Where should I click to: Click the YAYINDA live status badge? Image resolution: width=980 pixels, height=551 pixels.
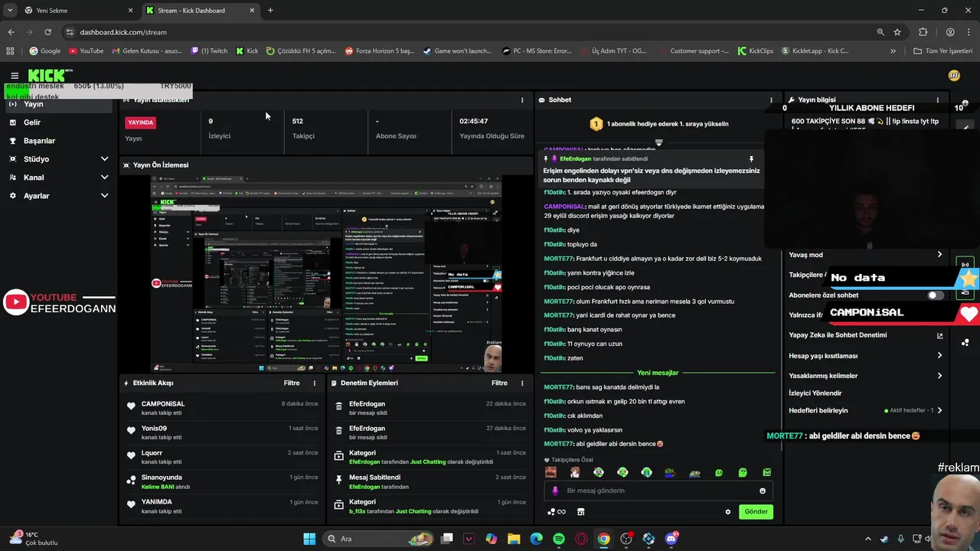coord(141,122)
